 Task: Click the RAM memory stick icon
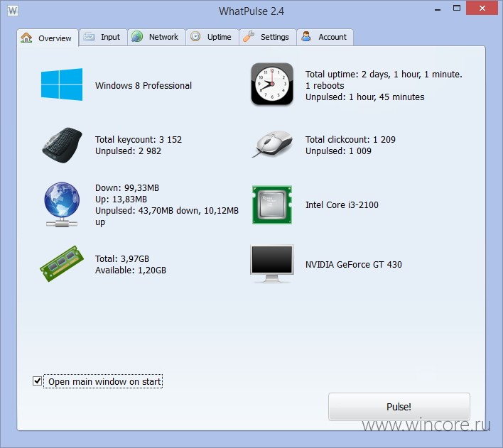[x=62, y=264]
